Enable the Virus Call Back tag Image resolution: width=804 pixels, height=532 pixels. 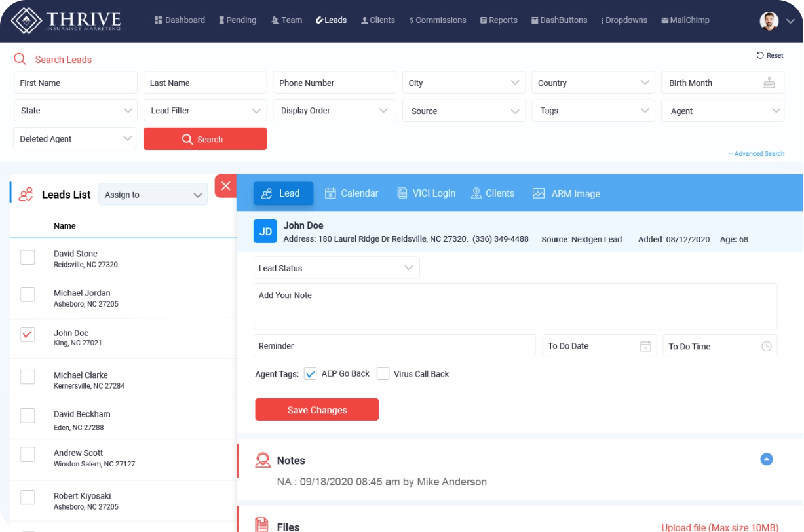[x=383, y=373]
